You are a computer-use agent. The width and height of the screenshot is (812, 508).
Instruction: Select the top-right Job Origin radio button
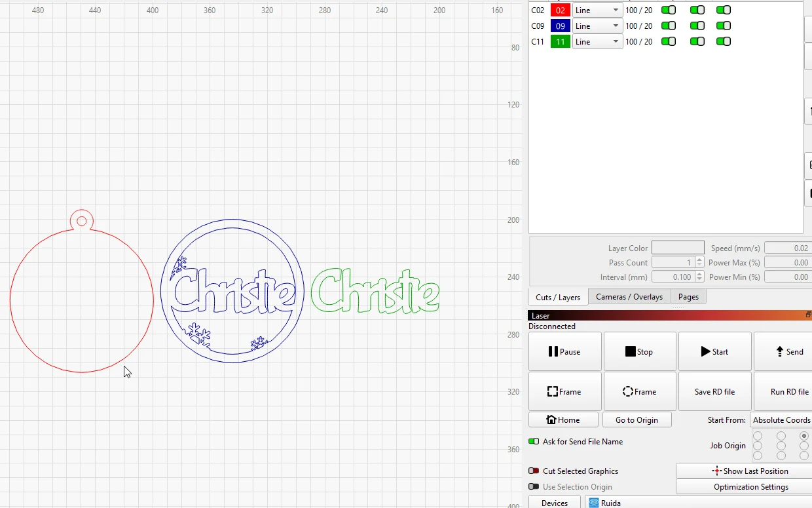804,436
